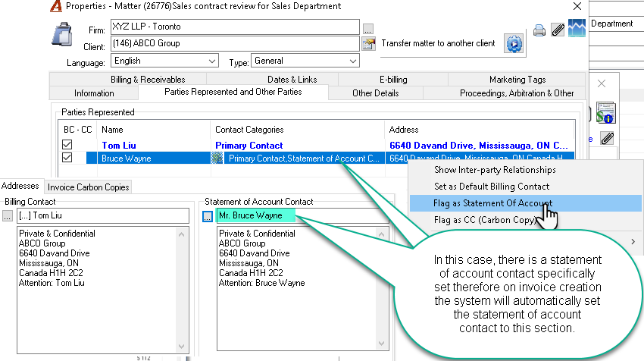Click ellipsis button beside Billing Contact Tom Liu
The width and height of the screenshot is (644, 361).
[8, 216]
